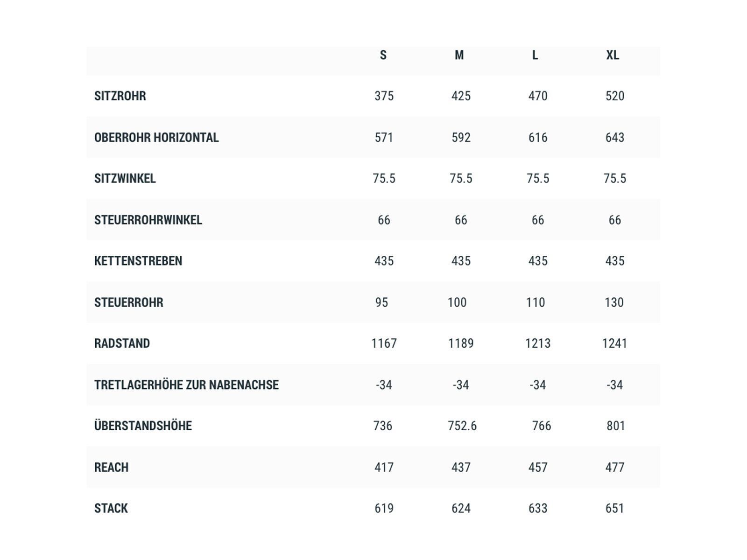Viewport: 747px width, 560px height.
Task: Click the Radstand value 1167 for S
Action: [384, 343]
